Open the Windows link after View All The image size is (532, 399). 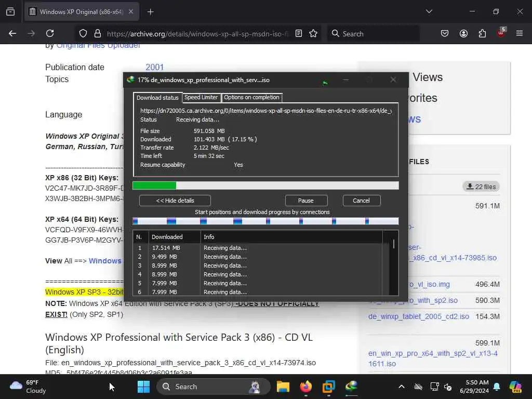[x=105, y=261]
